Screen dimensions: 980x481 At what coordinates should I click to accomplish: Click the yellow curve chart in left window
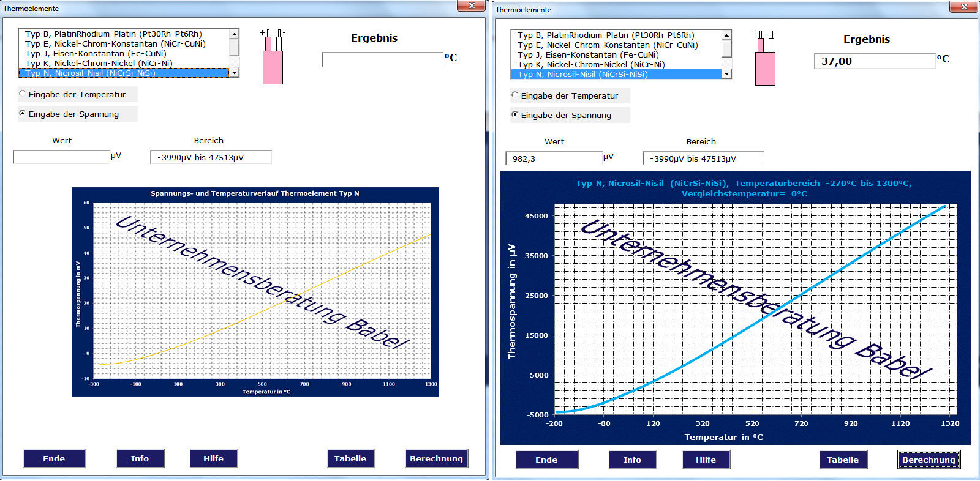coord(255,292)
